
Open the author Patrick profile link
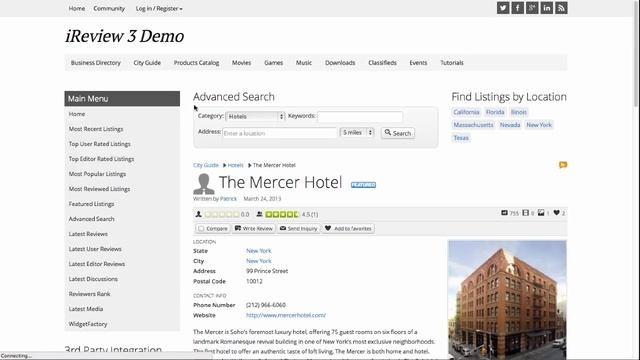tap(228, 199)
